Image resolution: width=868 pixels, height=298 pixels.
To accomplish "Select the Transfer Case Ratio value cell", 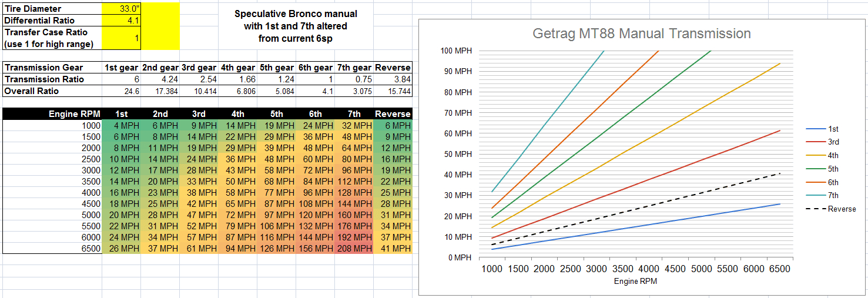I will (120, 38).
